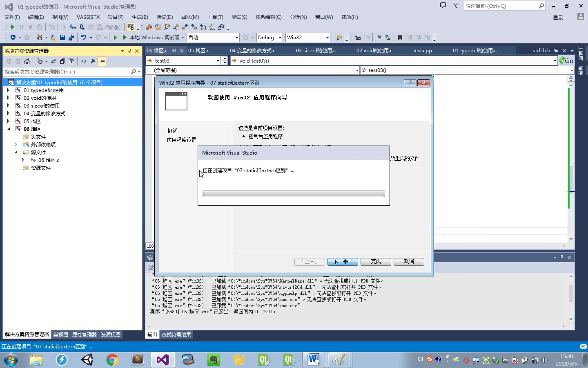The image size is (588, 368).
Task: Expand the 03 sizeof的使用 project node
Action: click(8, 105)
